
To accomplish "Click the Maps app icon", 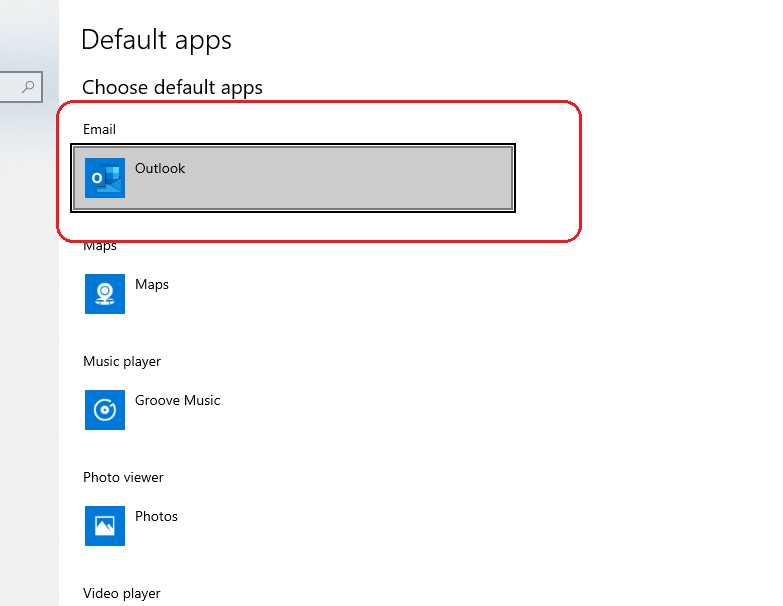I will point(105,294).
